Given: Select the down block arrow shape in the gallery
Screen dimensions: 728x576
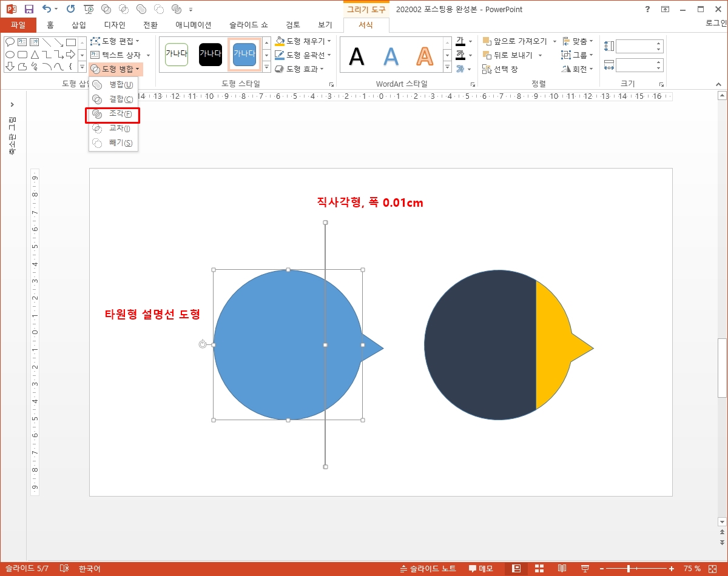Looking at the screenshot, I should point(10,66).
